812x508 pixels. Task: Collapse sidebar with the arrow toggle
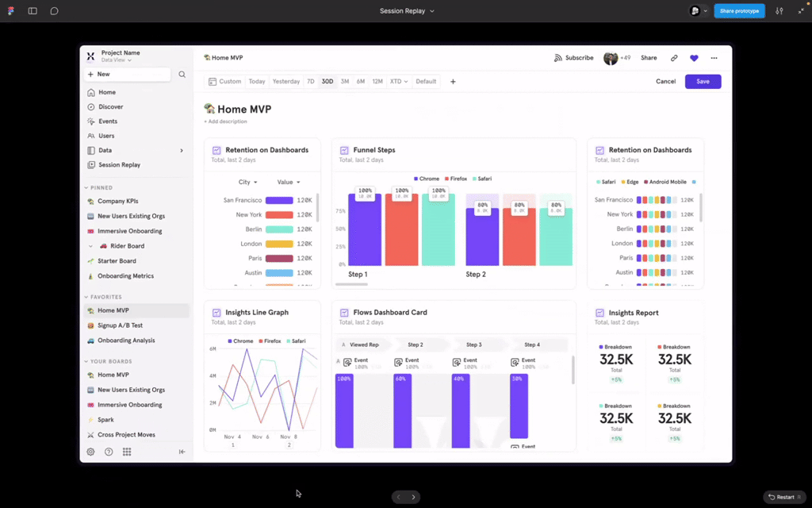tap(182, 452)
